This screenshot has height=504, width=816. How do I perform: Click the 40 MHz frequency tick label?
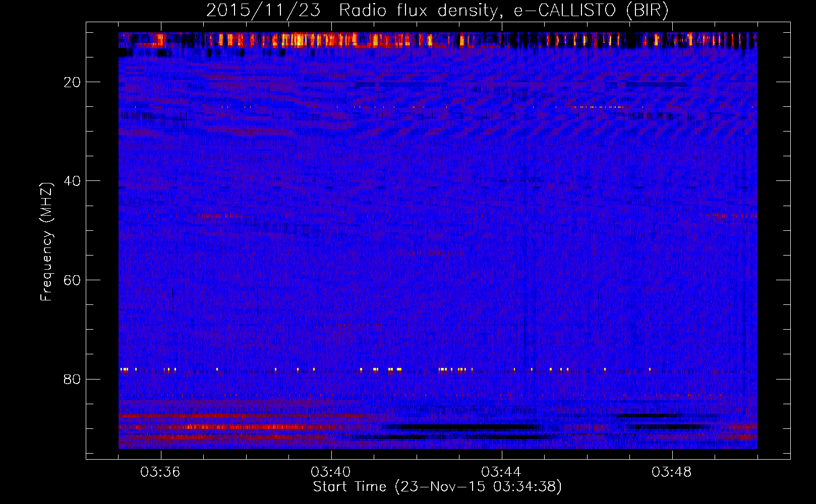point(73,181)
